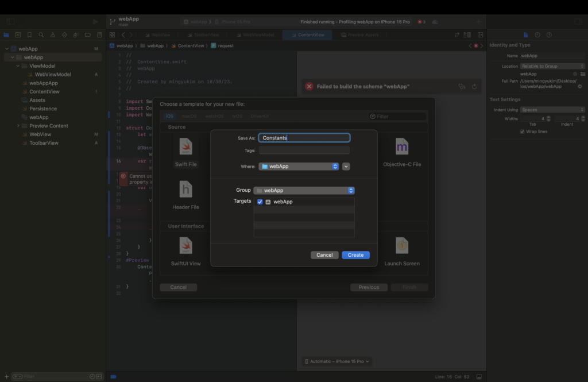This screenshot has width=588, height=382.
Task: Adjust the Indent width stepper
Action: (583, 118)
